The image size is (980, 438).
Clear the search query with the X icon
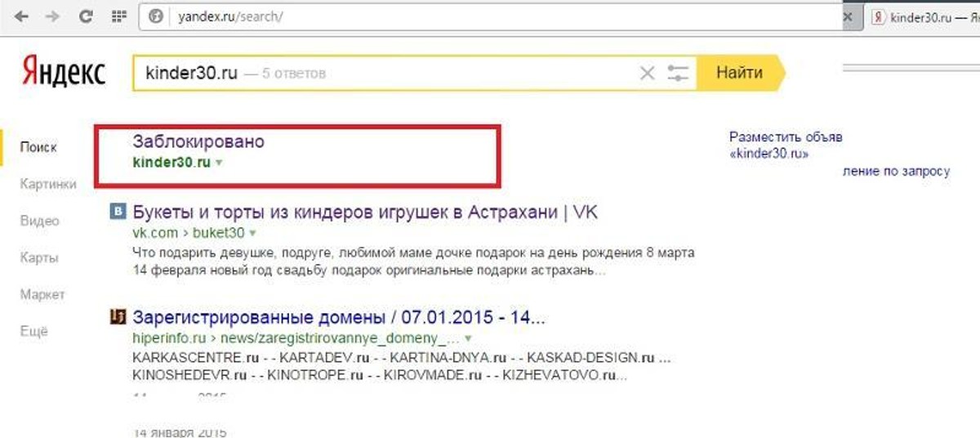click(x=647, y=74)
